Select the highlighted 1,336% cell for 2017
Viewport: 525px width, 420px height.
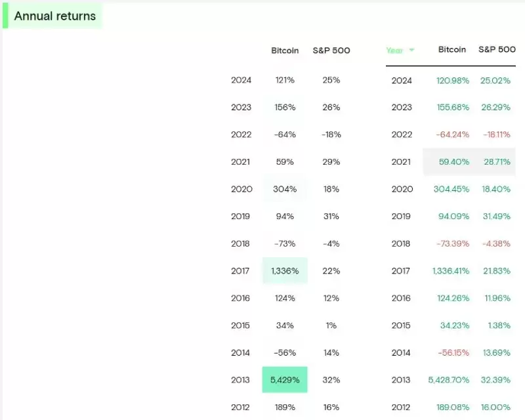point(284,270)
